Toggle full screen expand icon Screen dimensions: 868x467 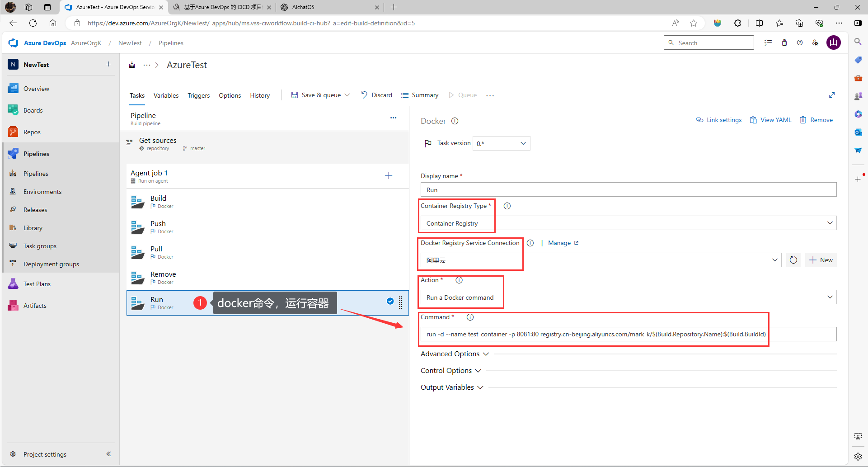coord(832,95)
